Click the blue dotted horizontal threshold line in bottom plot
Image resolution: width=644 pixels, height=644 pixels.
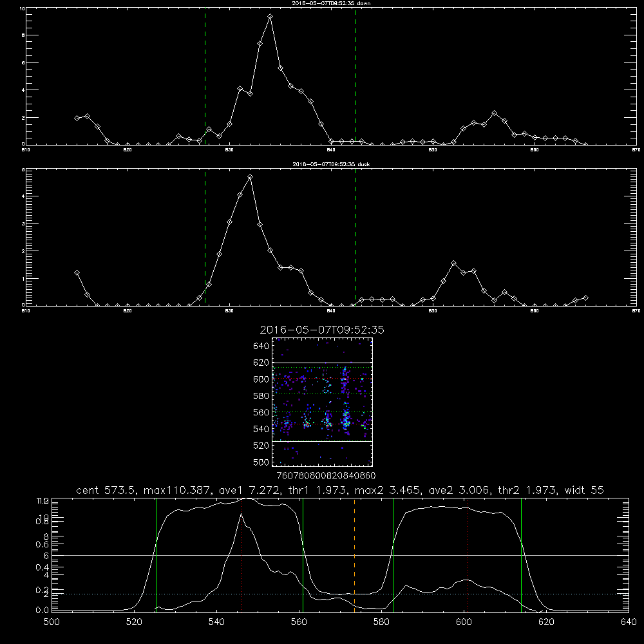340,594
